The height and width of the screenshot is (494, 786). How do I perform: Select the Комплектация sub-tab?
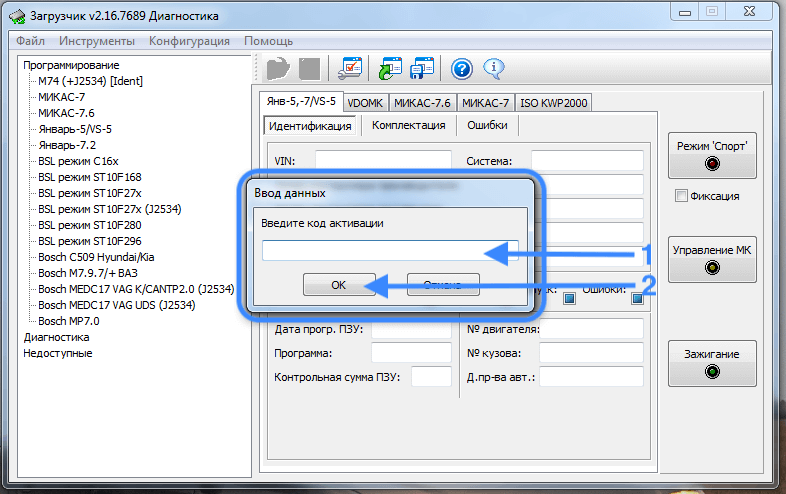pyautogui.click(x=409, y=125)
